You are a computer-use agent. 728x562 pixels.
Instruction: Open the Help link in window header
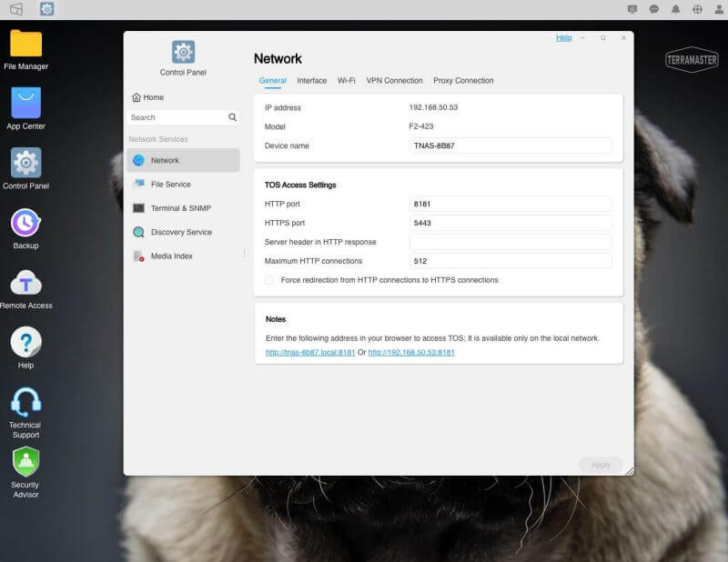tap(564, 38)
